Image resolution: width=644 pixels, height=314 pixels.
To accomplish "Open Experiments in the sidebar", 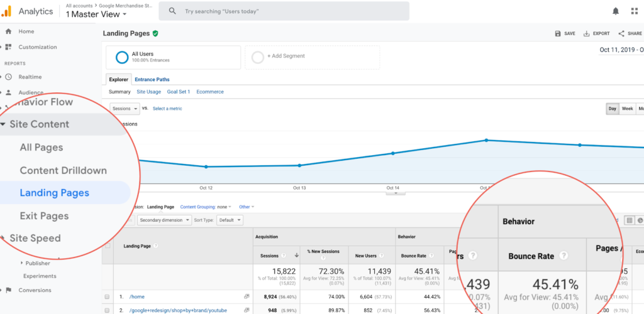I will [40, 276].
